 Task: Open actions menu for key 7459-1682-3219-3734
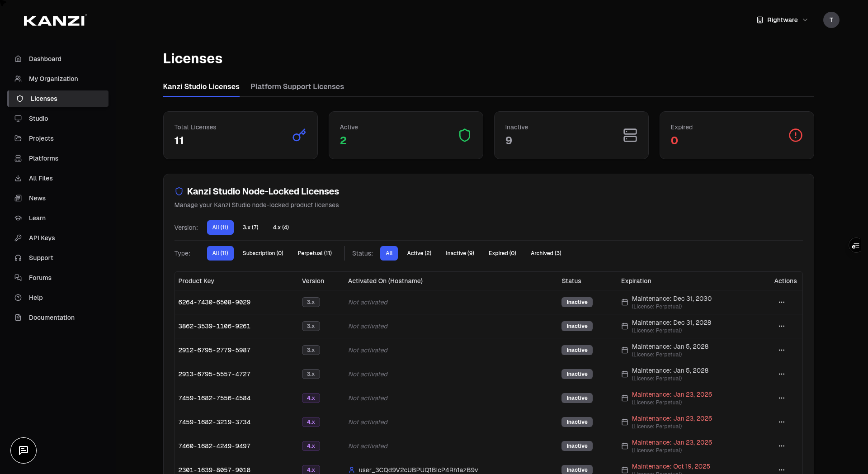[x=782, y=422]
